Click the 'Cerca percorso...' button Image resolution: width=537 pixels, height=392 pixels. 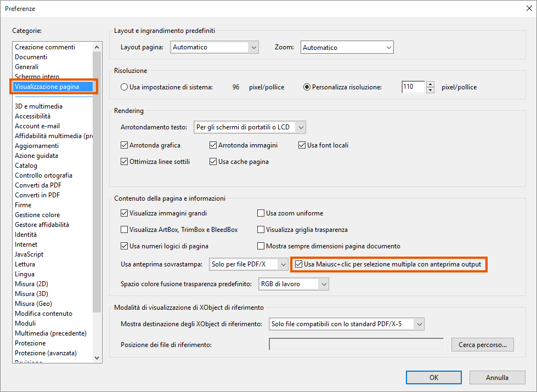[x=483, y=345]
